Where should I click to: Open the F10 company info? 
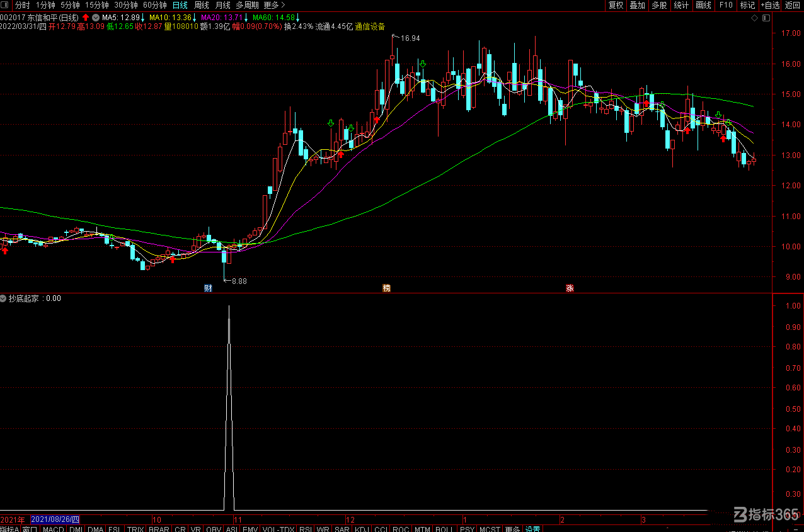726,5
